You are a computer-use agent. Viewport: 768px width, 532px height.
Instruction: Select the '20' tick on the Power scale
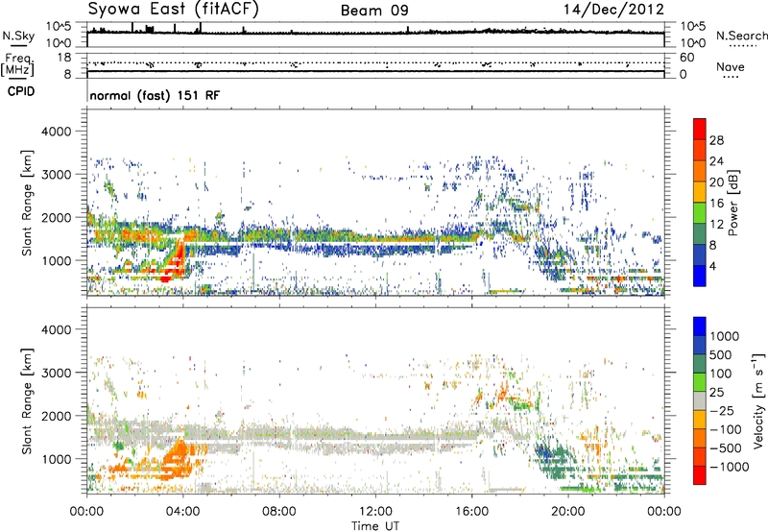click(x=716, y=182)
